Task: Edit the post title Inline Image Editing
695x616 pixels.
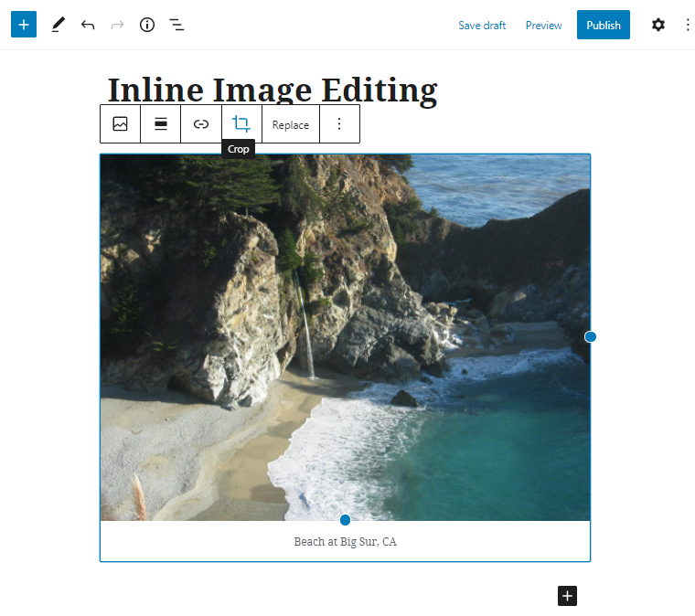Action: [x=273, y=90]
